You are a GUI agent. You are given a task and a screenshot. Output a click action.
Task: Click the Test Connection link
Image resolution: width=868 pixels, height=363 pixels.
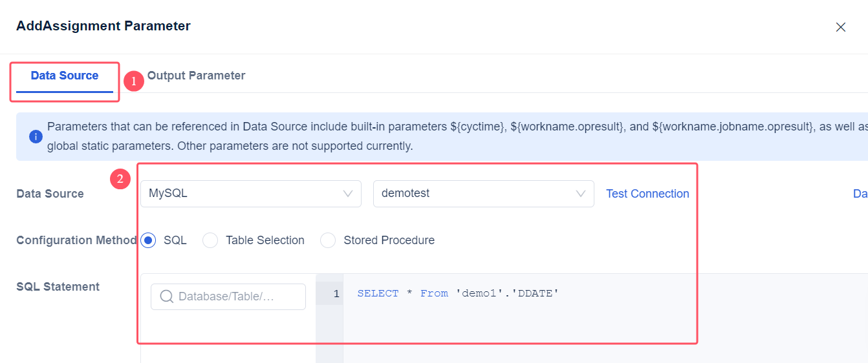coord(647,194)
